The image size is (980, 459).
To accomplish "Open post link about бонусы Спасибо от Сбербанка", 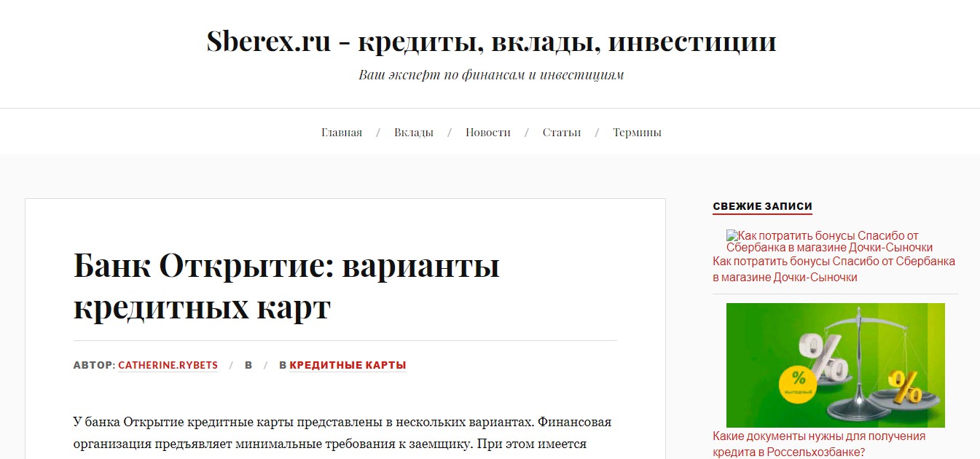I will click(x=834, y=269).
